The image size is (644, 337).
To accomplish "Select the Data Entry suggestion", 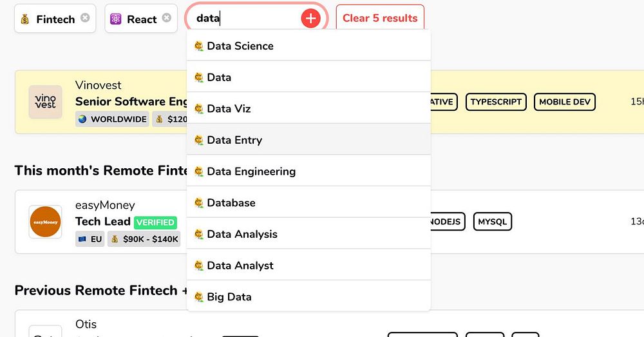I will [x=234, y=140].
